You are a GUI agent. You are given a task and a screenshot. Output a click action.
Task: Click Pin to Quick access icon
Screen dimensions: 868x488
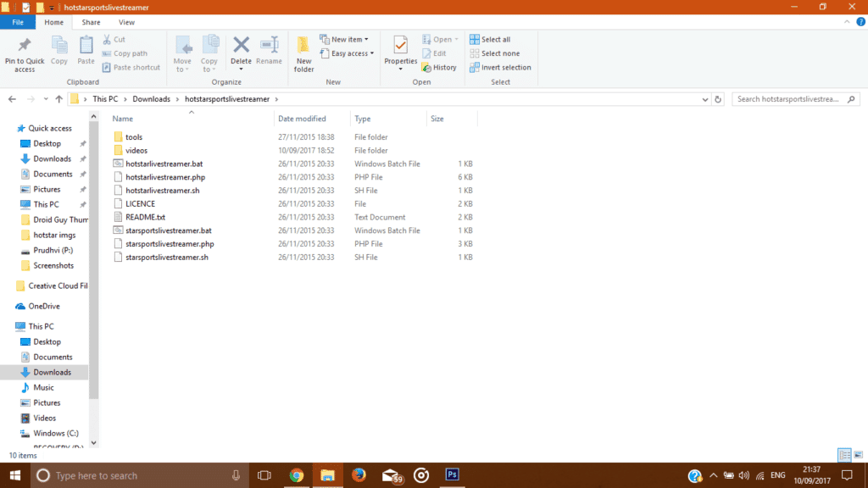(25, 45)
